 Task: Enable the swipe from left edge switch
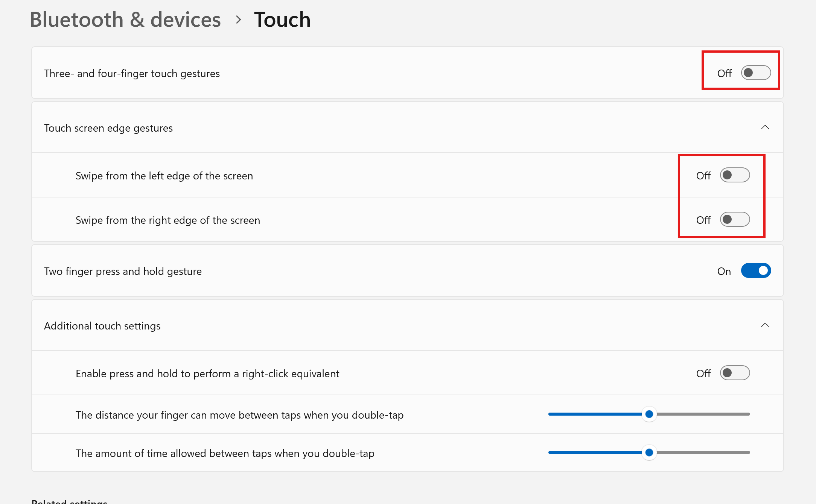point(735,175)
